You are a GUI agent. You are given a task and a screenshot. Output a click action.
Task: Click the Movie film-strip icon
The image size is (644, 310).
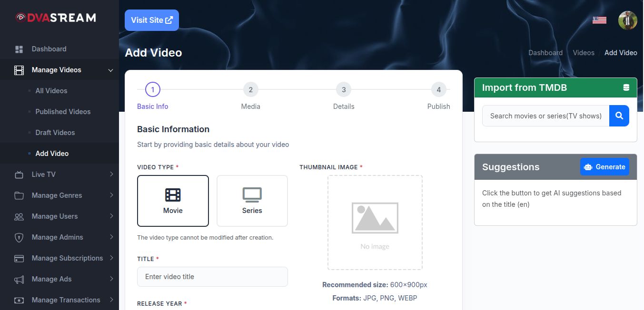pos(173,194)
